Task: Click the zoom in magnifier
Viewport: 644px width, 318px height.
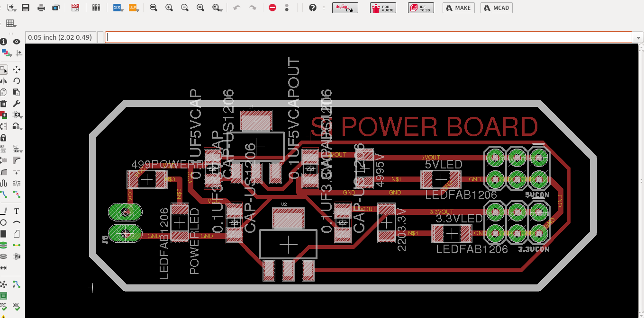Action: point(169,8)
